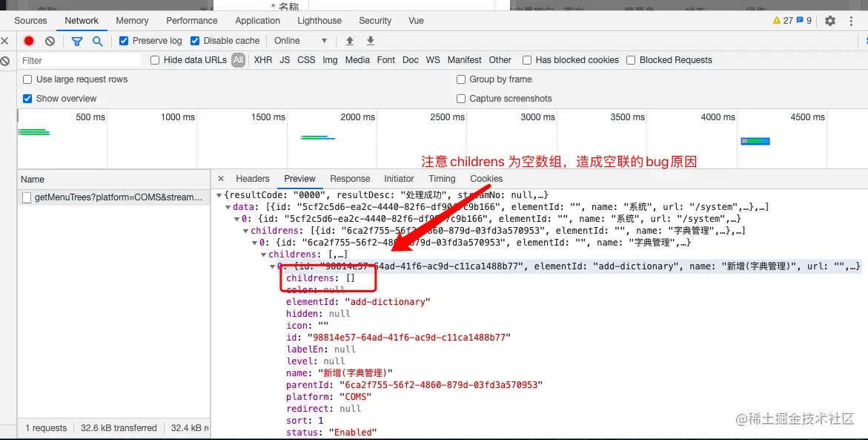Enable Group by frame
This screenshot has width=868, height=440.
click(460, 79)
